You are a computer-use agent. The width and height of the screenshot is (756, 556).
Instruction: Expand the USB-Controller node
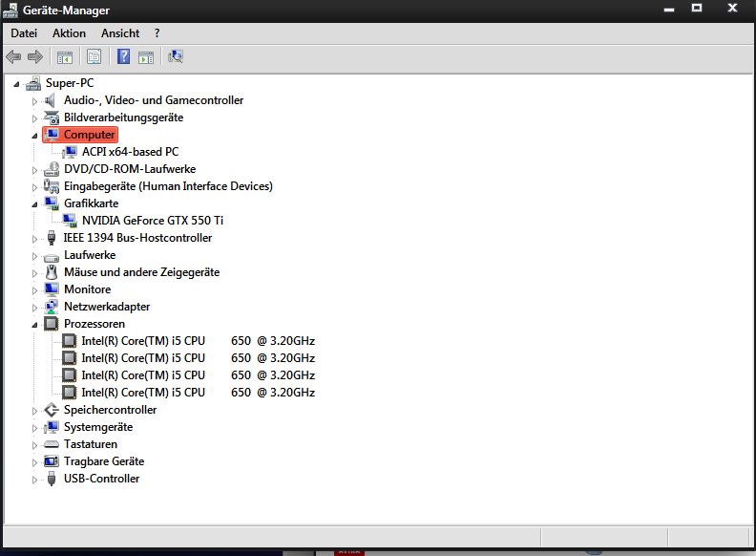pos(35,479)
